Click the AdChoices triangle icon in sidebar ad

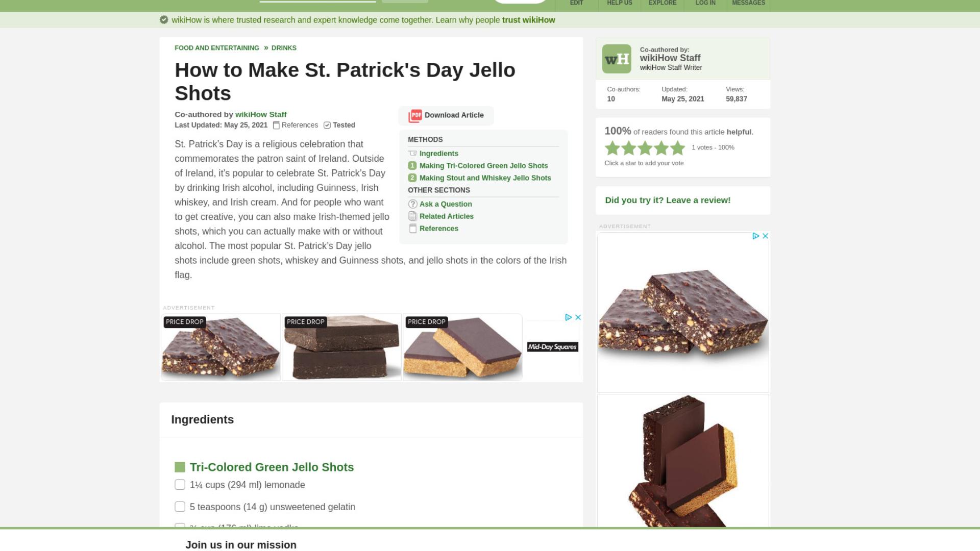pyautogui.click(x=756, y=236)
